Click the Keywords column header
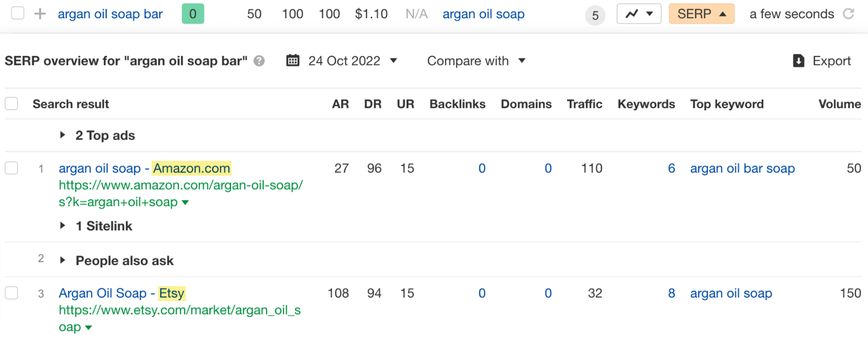 [646, 104]
